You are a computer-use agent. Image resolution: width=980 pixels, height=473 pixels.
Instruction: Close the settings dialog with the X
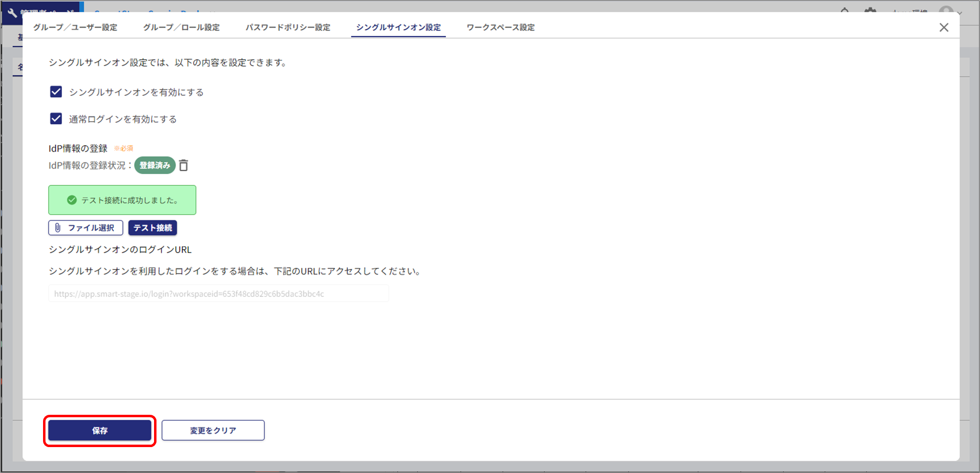tap(944, 27)
